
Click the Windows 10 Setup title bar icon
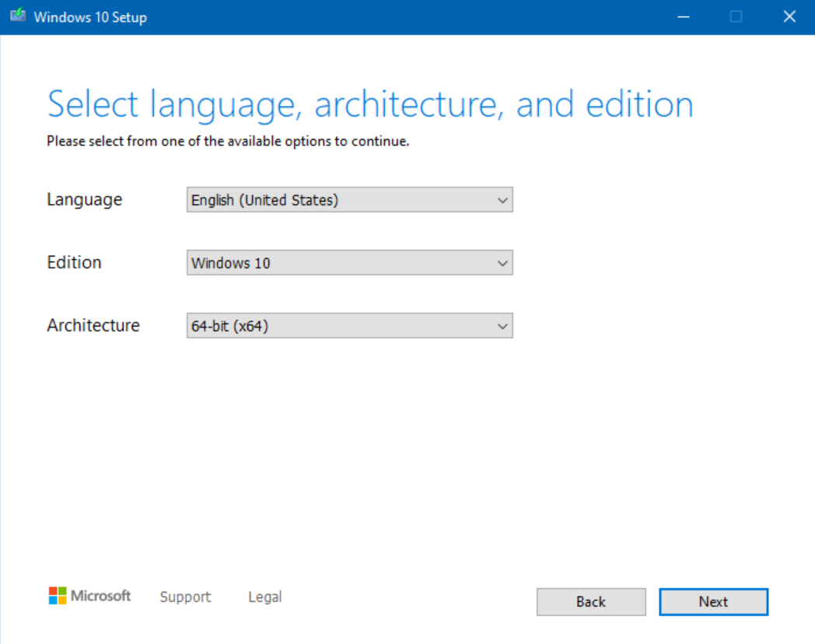pyautogui.click(x=17, y=16)
